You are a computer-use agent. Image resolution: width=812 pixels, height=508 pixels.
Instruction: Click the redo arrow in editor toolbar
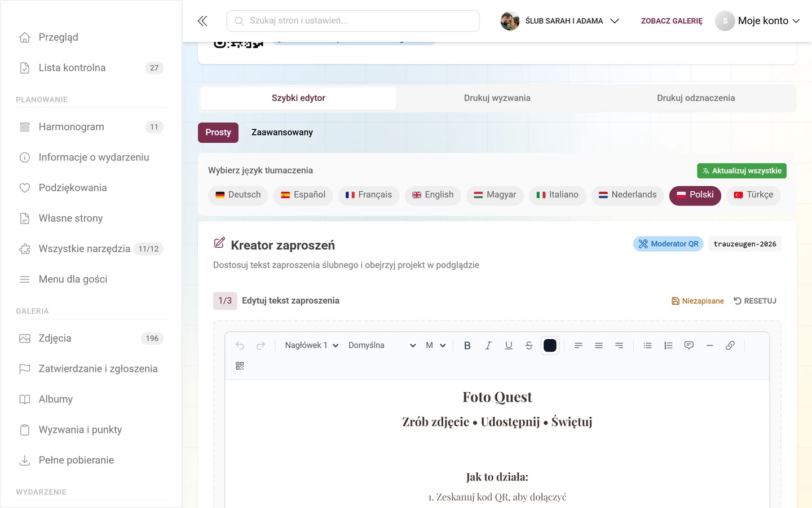pyautogui.click(x=261, y=345)
